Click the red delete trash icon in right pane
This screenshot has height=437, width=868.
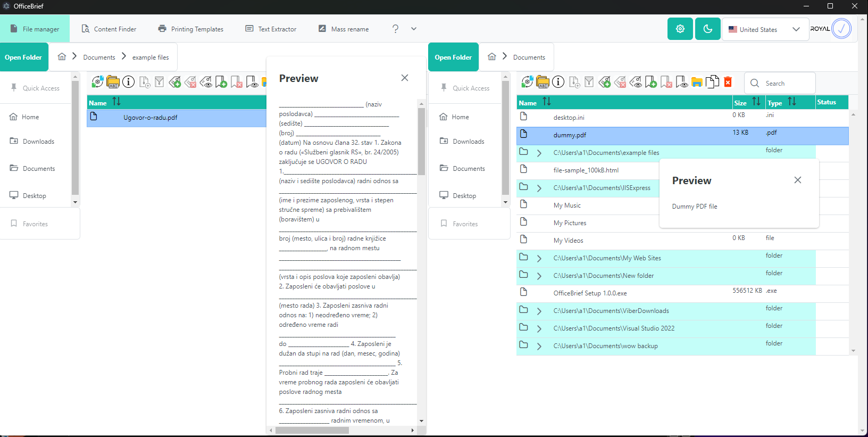tap(728, 82)
